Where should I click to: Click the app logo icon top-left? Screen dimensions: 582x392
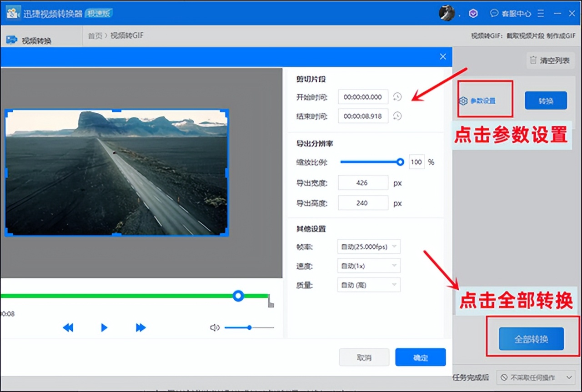coord(13,13)
